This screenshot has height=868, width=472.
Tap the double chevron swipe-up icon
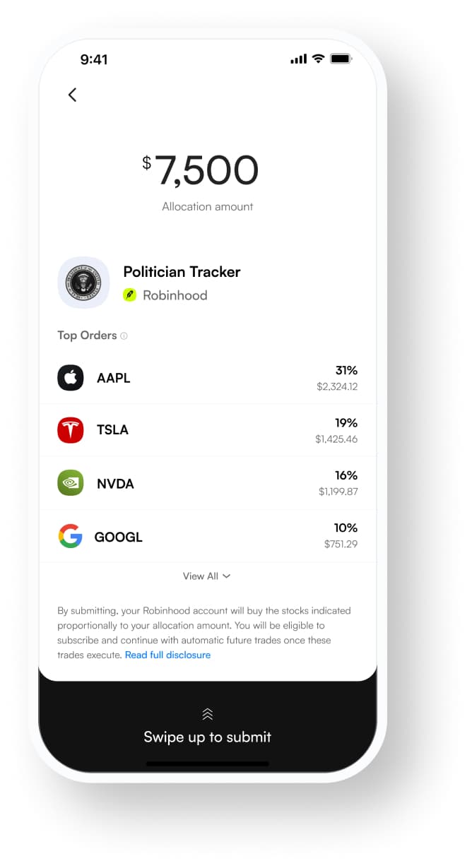click(207, 714)
